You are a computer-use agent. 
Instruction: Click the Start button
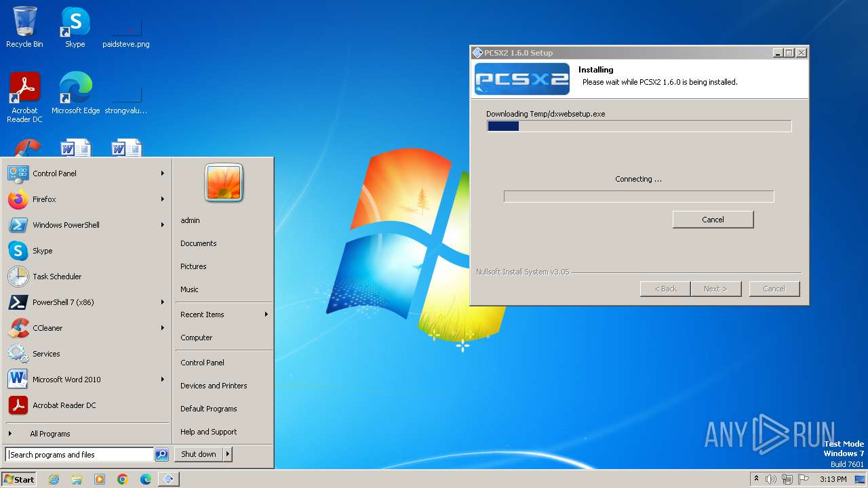[19, 479]
